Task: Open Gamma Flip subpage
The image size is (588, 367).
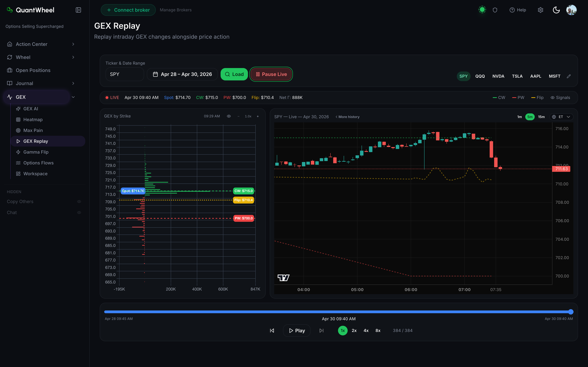Action: click(36, 152)
